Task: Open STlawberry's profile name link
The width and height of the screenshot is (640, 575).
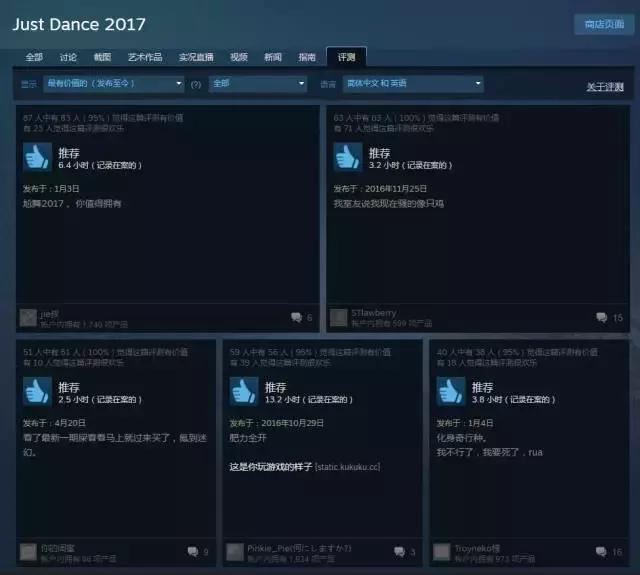Action: coord(373,313)
